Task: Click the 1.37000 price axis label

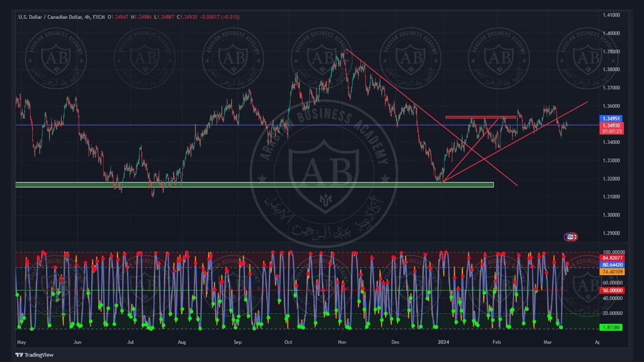Action: 611,87
